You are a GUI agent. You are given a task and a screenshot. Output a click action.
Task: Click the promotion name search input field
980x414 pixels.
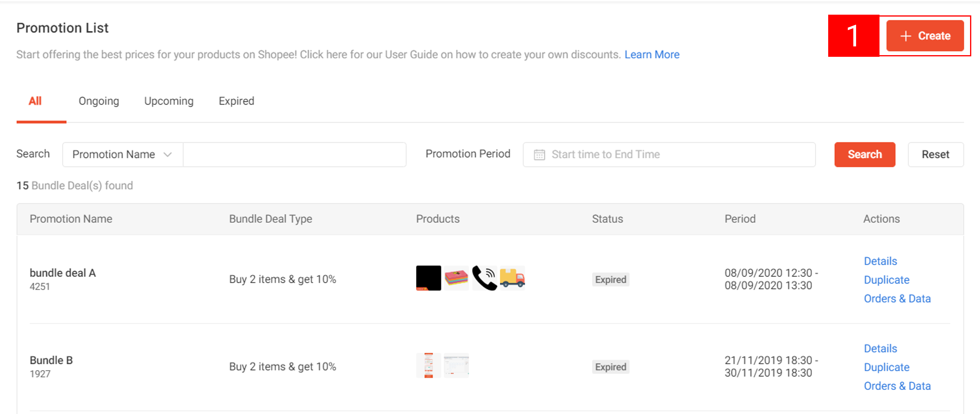295,154
